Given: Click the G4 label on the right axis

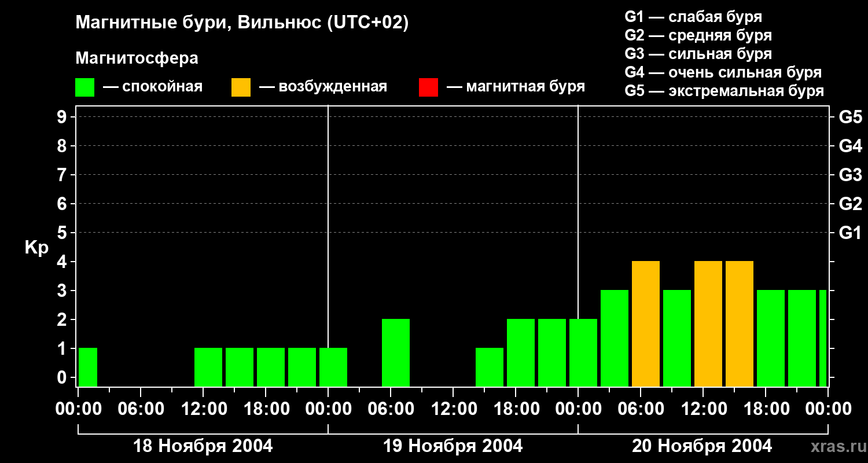Looking at the screenshot, I should 850,146.
